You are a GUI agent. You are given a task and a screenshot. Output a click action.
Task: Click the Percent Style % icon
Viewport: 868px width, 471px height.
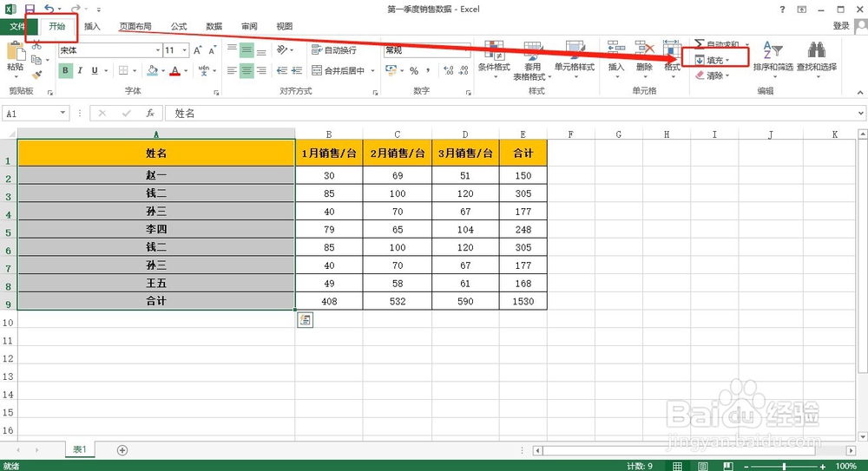[413, 71]
